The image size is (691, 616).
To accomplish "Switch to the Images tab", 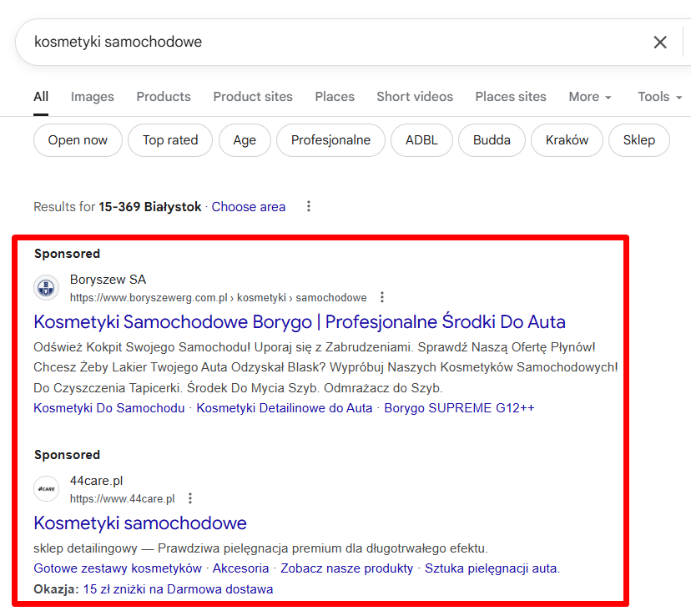I will tap(92, 97).
